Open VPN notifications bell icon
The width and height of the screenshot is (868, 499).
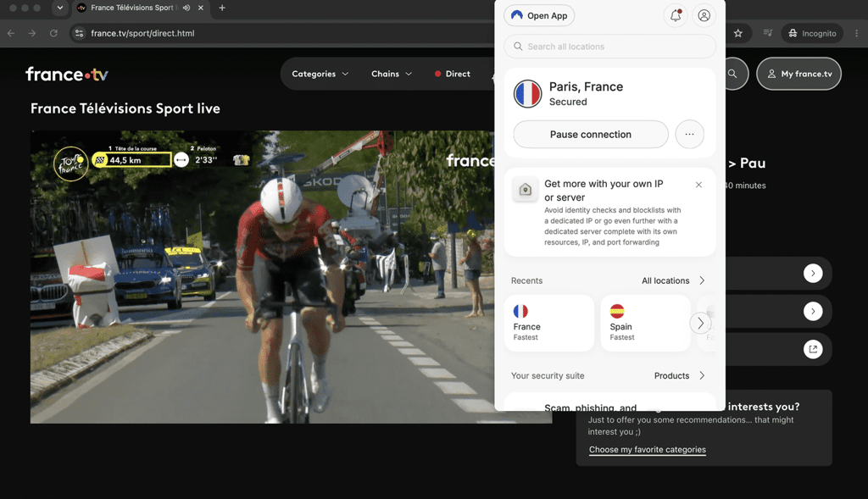(676, 15)
